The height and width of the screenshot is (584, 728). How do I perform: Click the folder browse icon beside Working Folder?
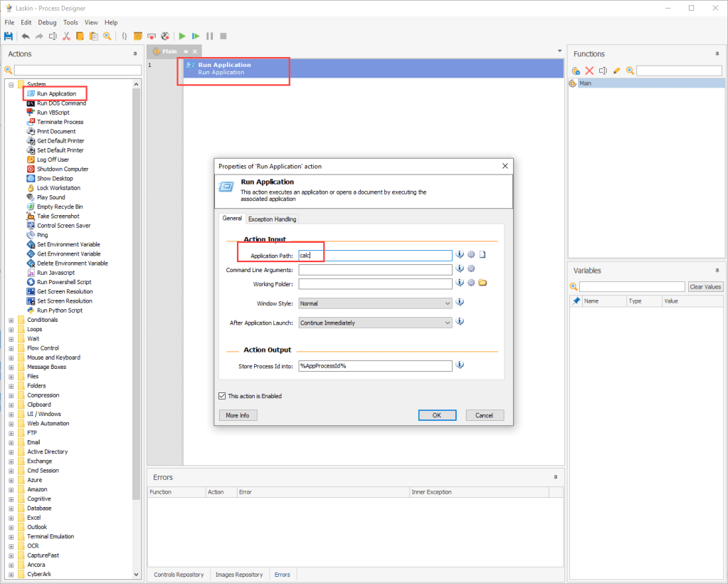tap(482, 283)
